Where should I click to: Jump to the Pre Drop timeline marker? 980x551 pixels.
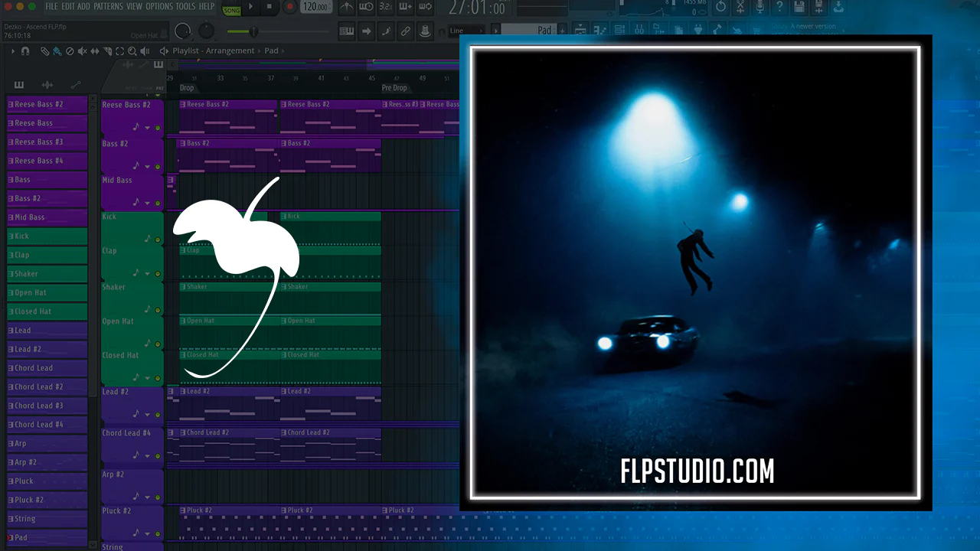click(x=394, y=88)
